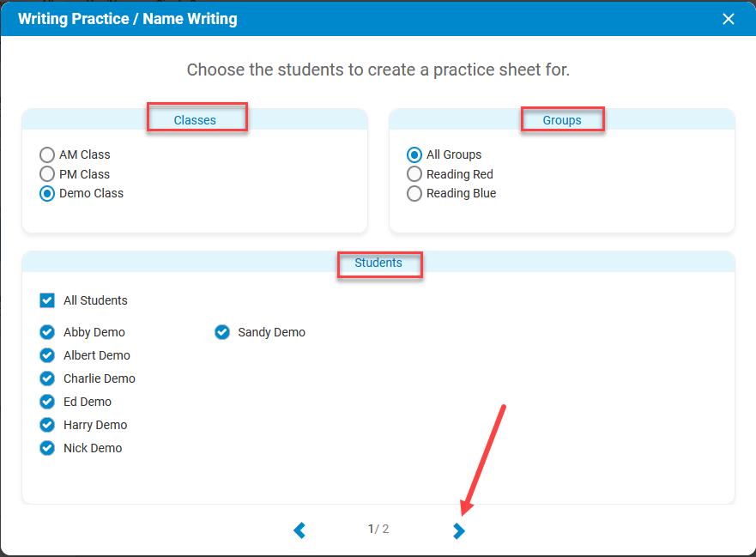This screenshot has height=557, width=756.
Task: Toggle Charlie Demo's checkmark
Action: pos(47,378)
